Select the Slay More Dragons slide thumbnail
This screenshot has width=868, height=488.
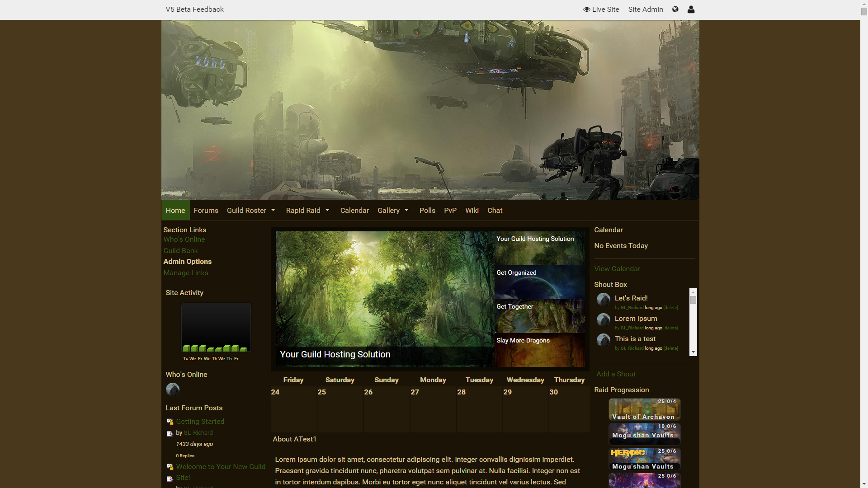pyautogui.click(x=539, y=350)
